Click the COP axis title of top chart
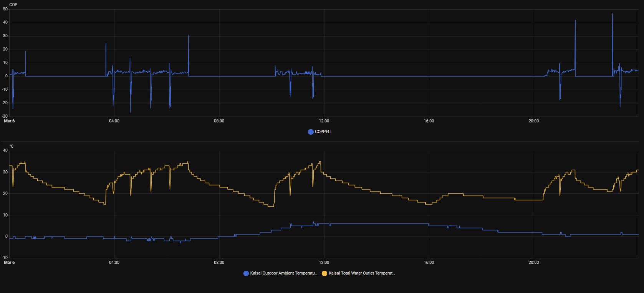 pyautogui.click(x=13, y=5)
